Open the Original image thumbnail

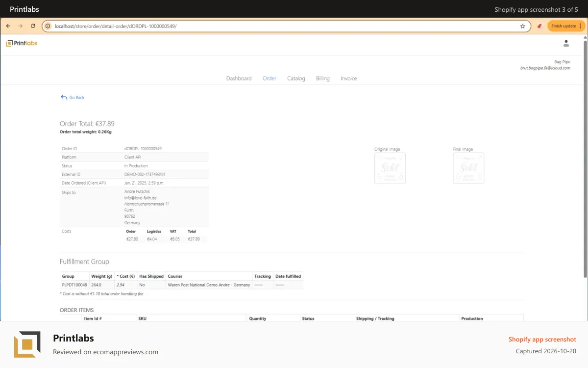[390, 168]
